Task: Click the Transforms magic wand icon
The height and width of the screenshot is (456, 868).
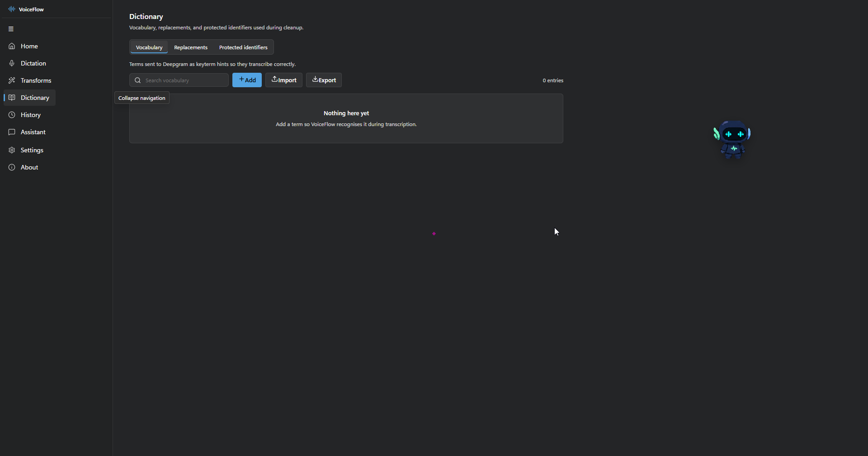Action: pos(12,80)
